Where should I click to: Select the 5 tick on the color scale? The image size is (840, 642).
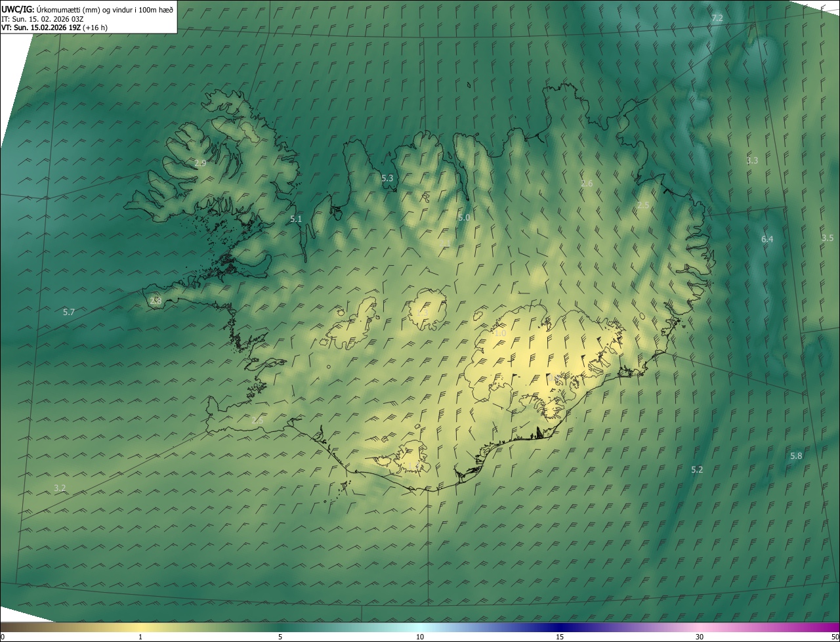pyautogui.click(x=280, y=637)
